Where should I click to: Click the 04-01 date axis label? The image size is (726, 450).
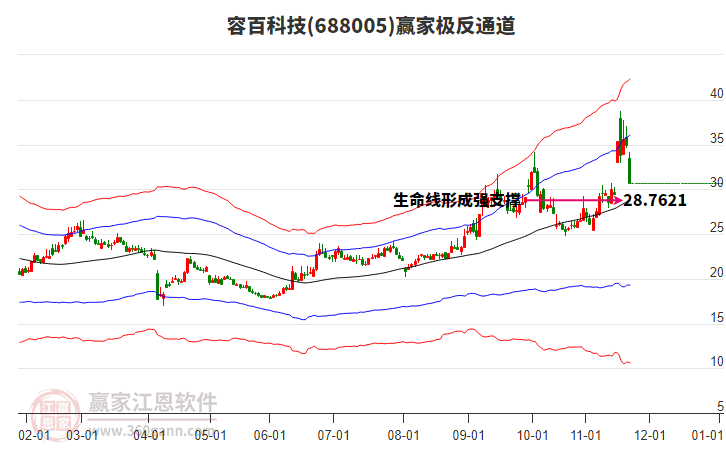click(149, 435)
